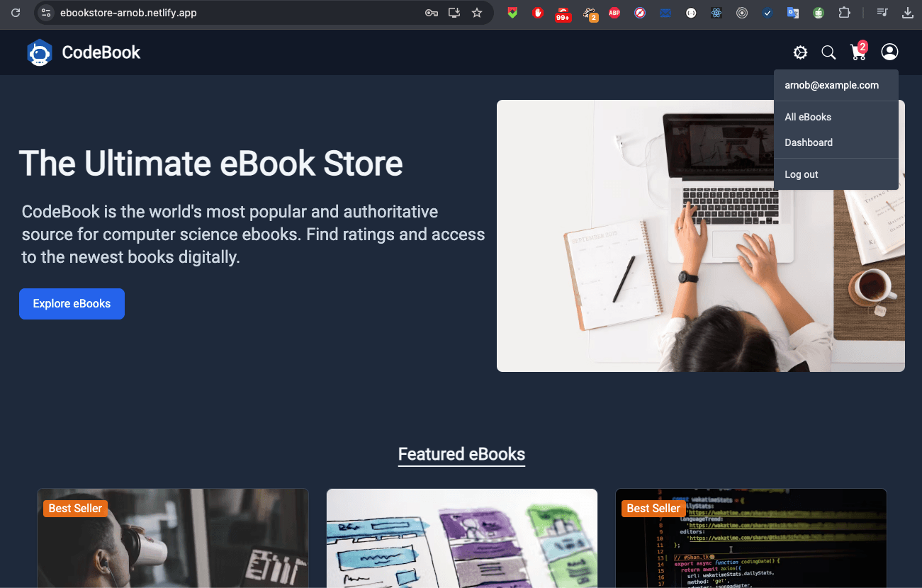
Task: Open the search icon in header
Action: click(x=828, y=52)
